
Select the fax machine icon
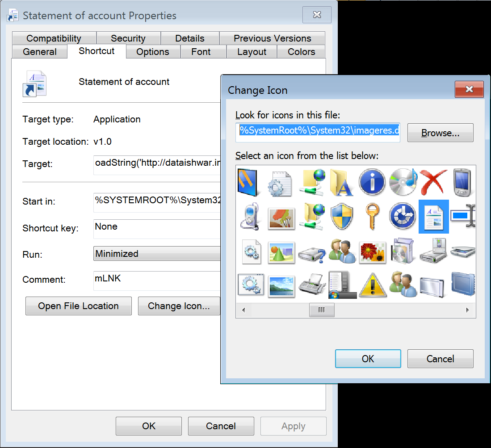312,284
